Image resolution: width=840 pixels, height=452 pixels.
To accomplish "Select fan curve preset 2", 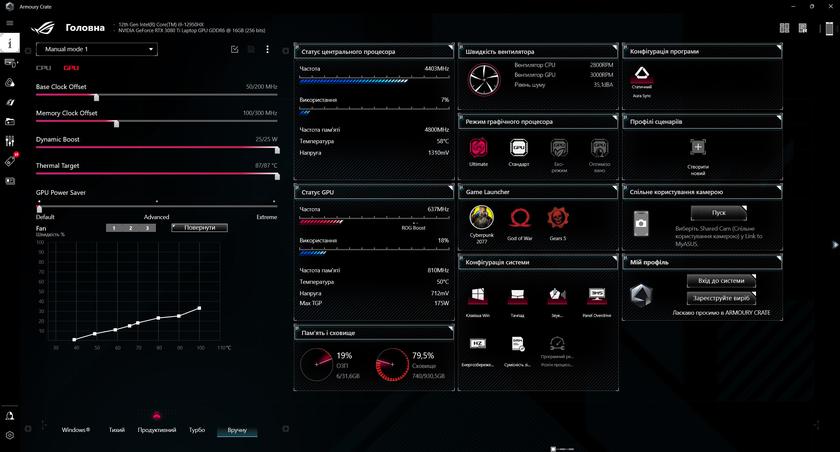I will [131, 228].
